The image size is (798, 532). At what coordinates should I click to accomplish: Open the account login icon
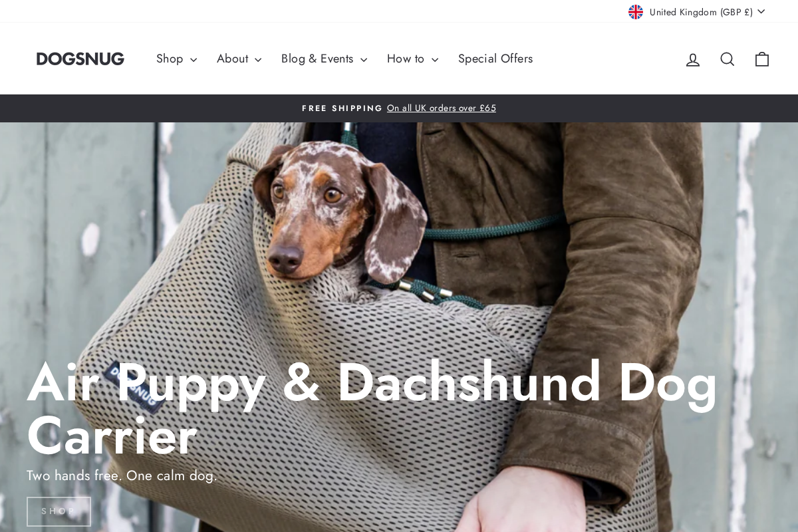(x=693, y=59)
